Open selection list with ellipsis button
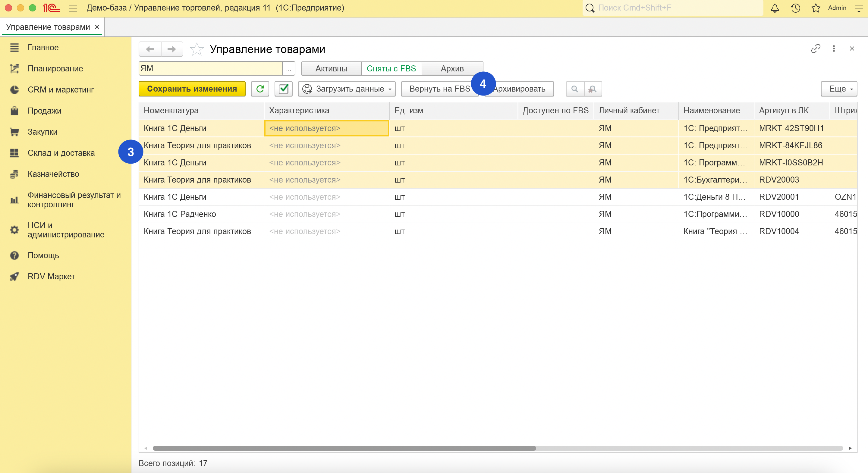The width and height of the screenshot is (868, 473). (288, 68)
